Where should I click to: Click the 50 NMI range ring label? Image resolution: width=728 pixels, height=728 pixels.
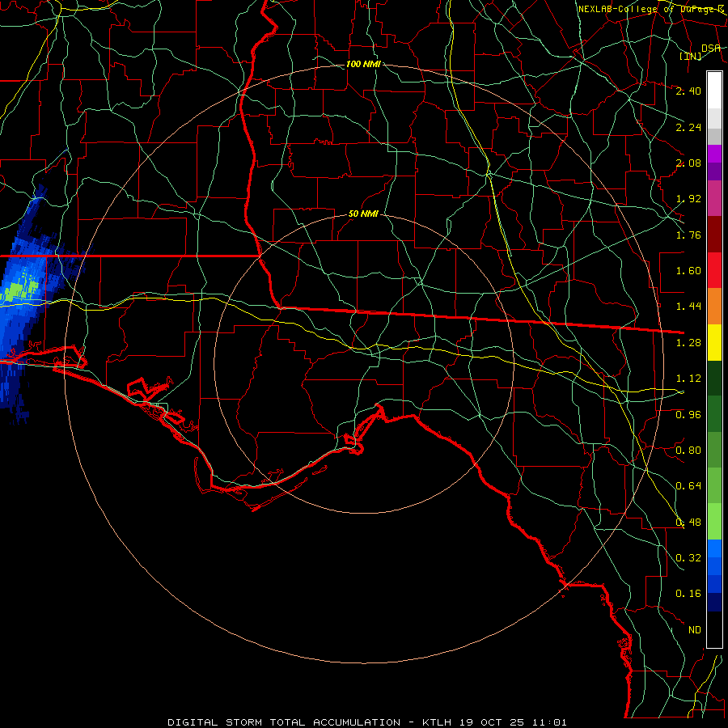click(x=363, y=214)
